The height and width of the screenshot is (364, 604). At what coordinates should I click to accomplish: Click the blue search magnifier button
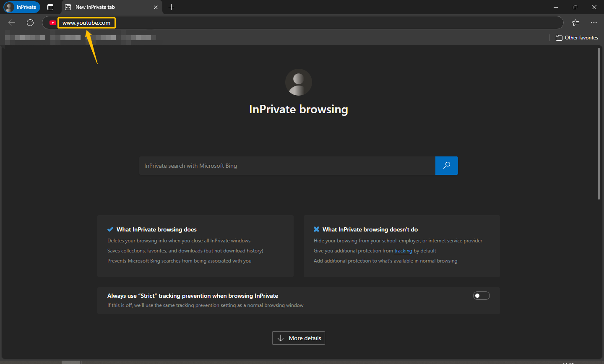tap(447, 166)
